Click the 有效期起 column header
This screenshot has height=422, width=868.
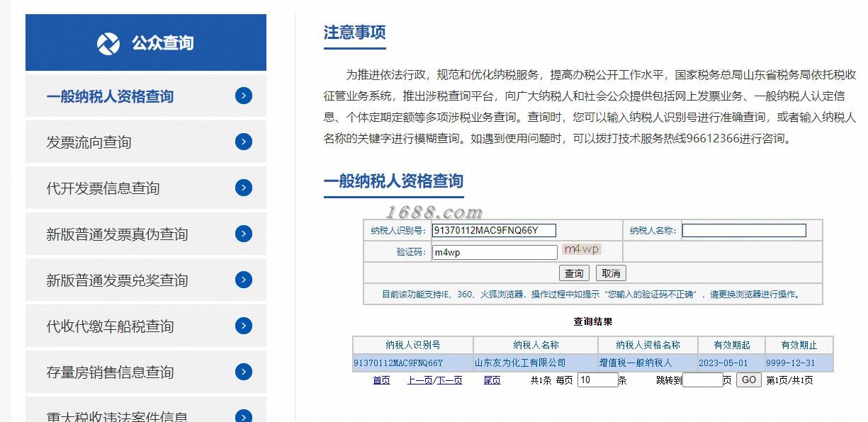(x=731, y=345)
